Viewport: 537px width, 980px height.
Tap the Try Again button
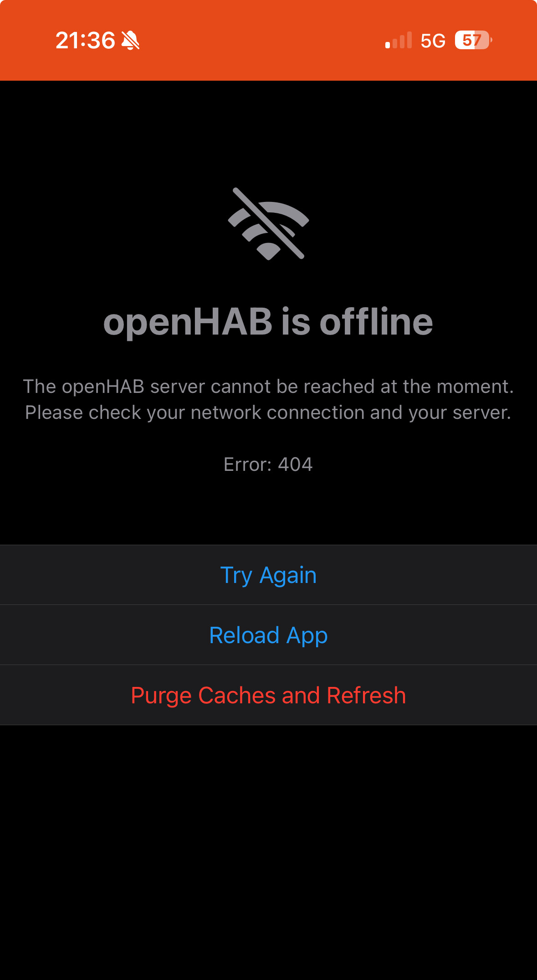tap(268, 575)
